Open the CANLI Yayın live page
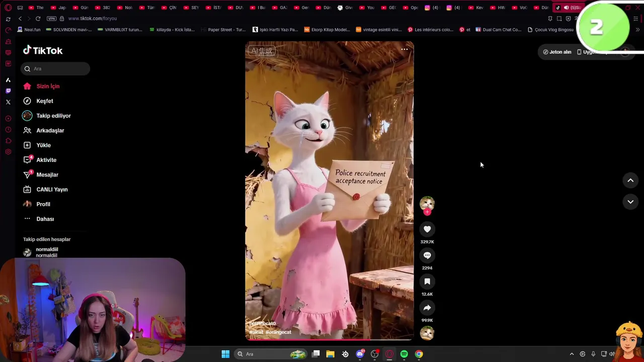644x362 pixels. [x=45, y=190]
